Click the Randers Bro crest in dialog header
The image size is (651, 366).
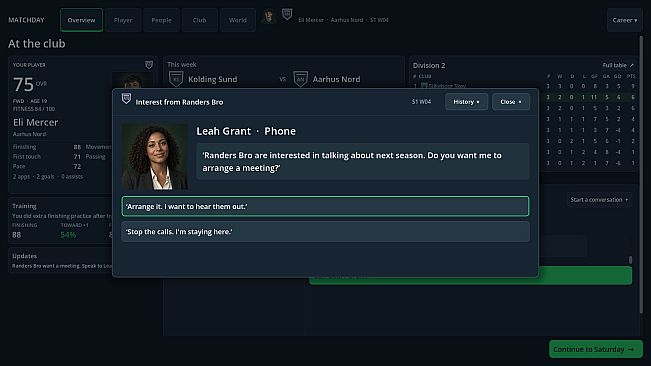(126, 99)
